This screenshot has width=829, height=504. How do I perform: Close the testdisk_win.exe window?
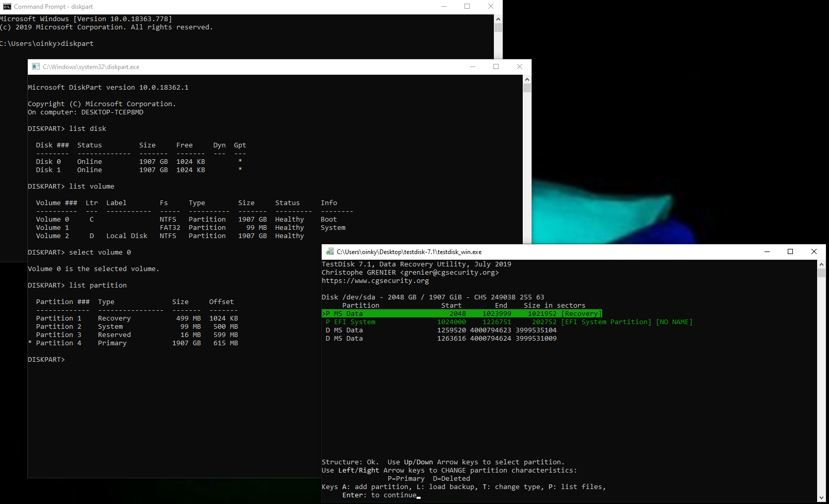(x=814, y=252)
